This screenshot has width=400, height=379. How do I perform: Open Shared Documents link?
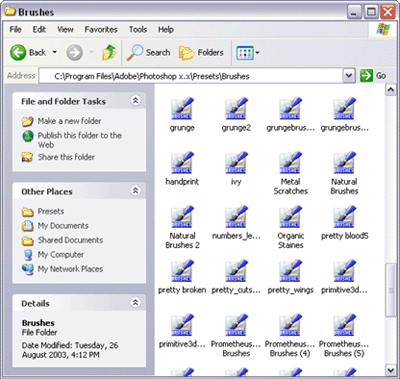[x=70, y=240]
